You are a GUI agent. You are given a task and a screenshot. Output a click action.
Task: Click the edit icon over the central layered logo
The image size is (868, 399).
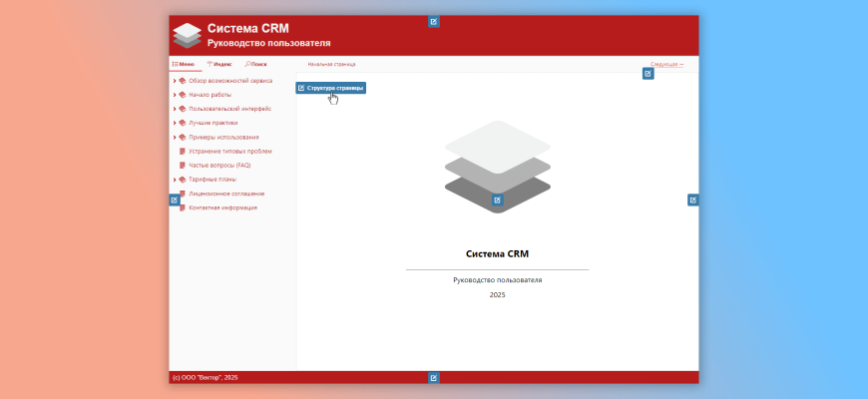(x=498, y=199)
